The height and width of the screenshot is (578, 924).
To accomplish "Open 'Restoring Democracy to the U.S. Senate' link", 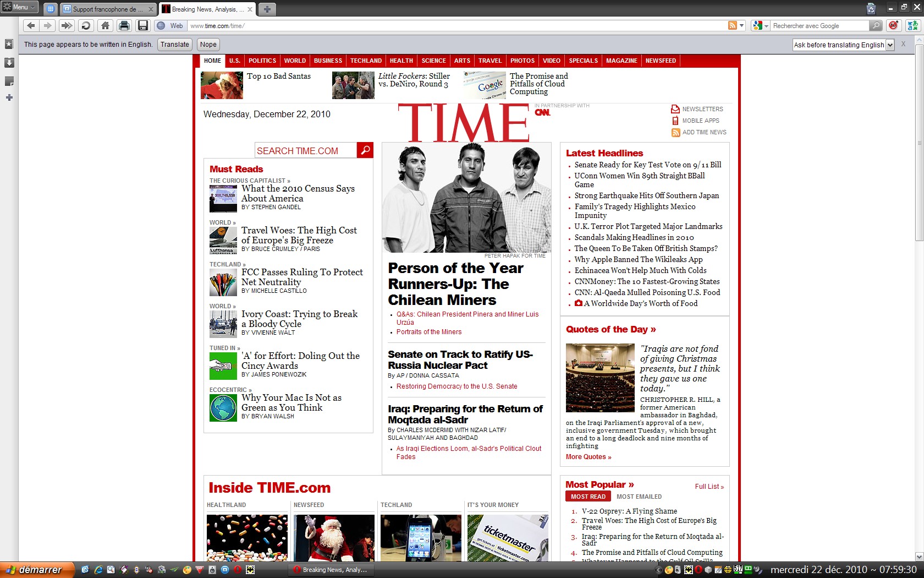I will click(457, 386).
